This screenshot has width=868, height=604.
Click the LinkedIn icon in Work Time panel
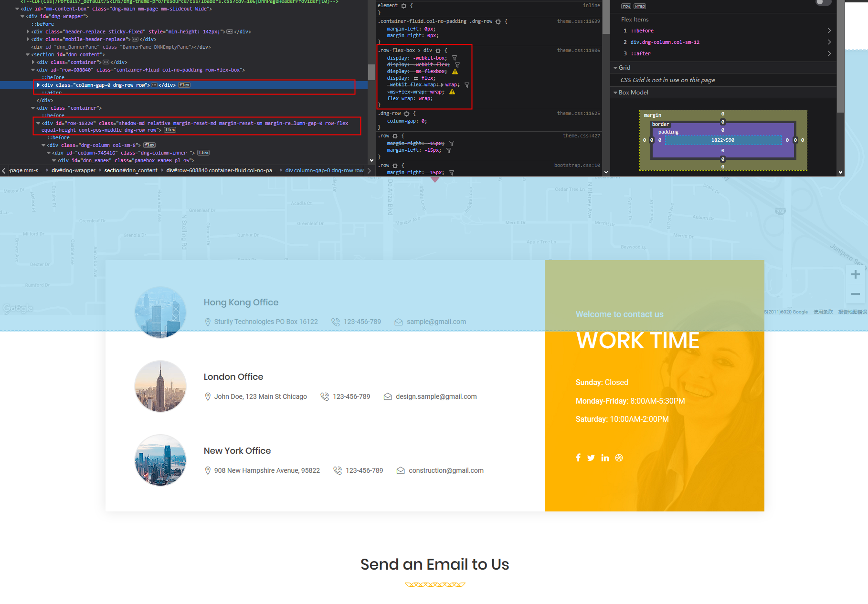click(605, 458)
